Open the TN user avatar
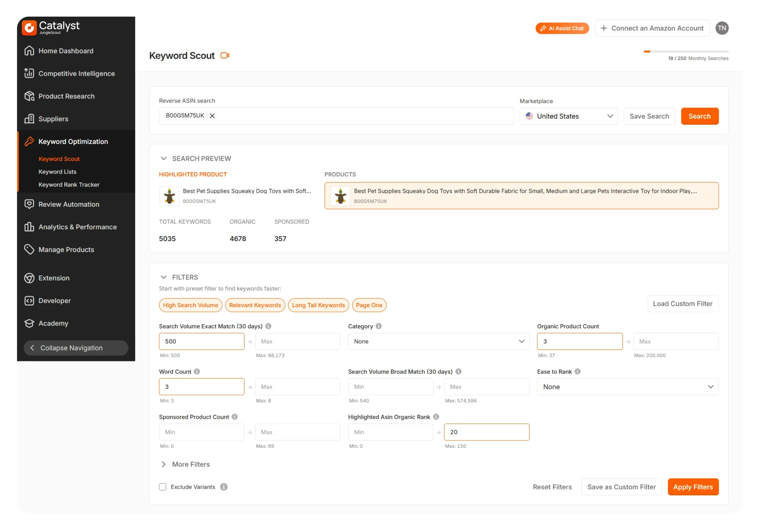 (x=722, y=28)
